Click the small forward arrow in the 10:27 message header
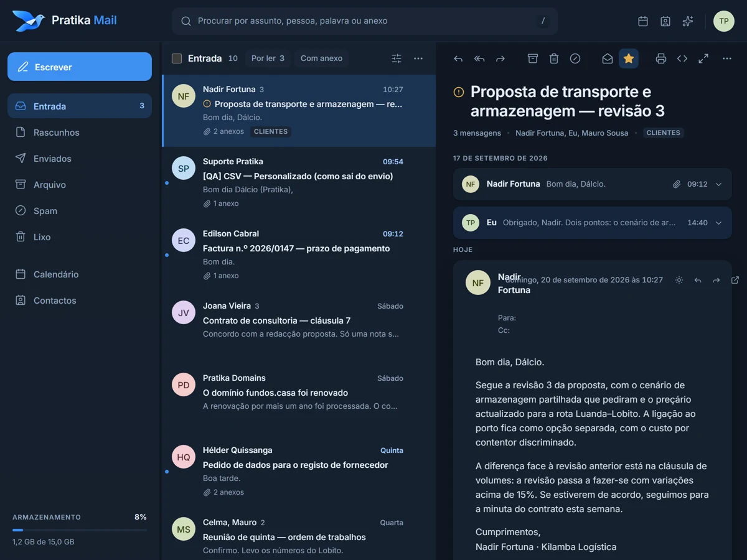This screenshot has width=747, height=560. pyautogui.click(x=716, y=280)
